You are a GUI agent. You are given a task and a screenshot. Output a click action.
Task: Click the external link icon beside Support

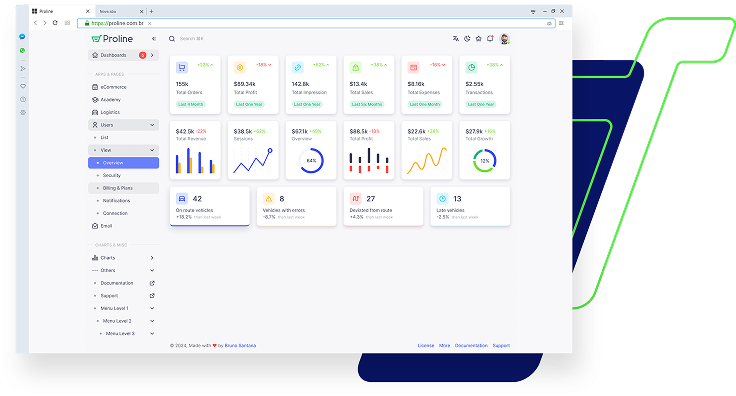pos(152,296)
